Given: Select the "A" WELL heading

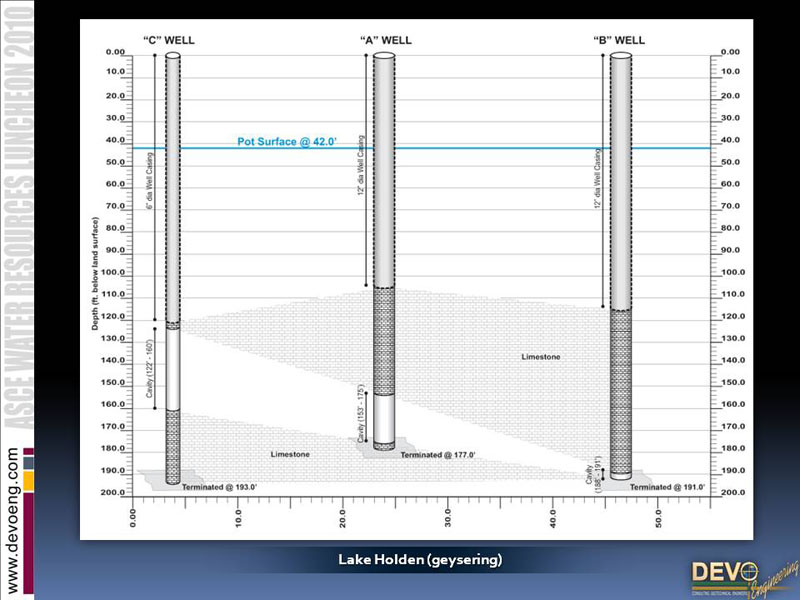Looking at the screenshot, I should click(383, 40).
